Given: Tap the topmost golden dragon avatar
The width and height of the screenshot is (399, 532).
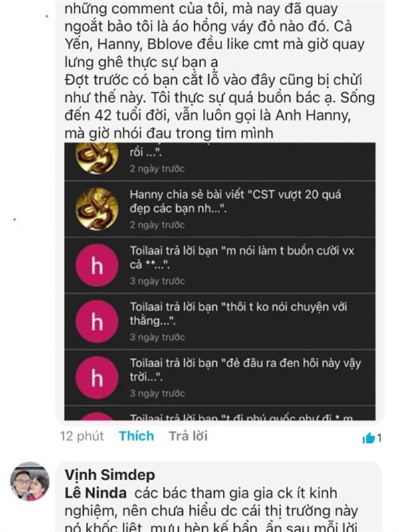Looking at the screenshot, I should pos(97,158).
